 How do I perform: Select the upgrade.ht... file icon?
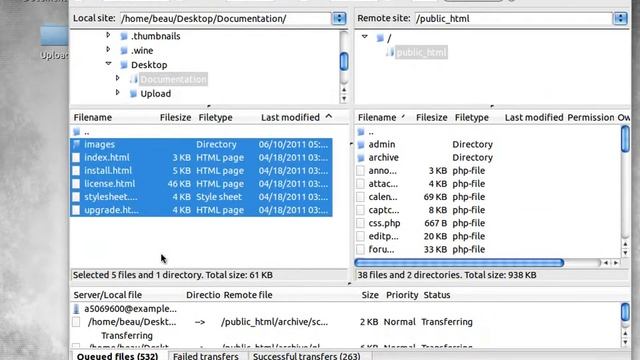(76, 210)
